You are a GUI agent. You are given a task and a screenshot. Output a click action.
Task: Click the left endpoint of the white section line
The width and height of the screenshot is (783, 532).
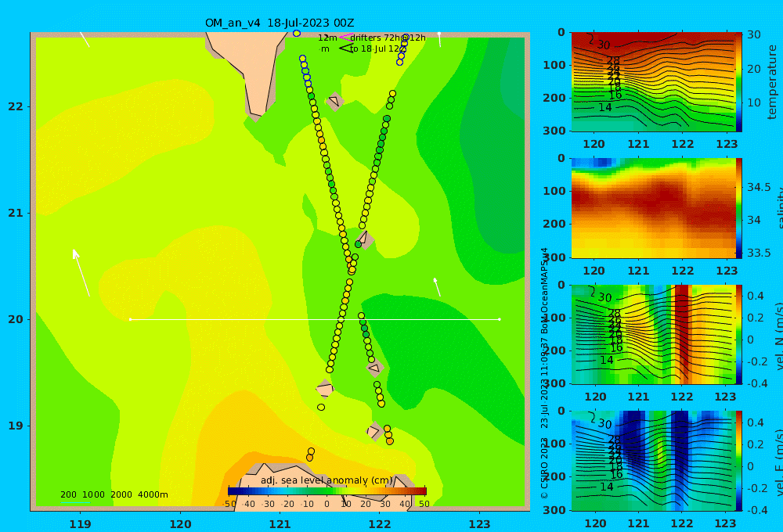click(x=130, y=319)
